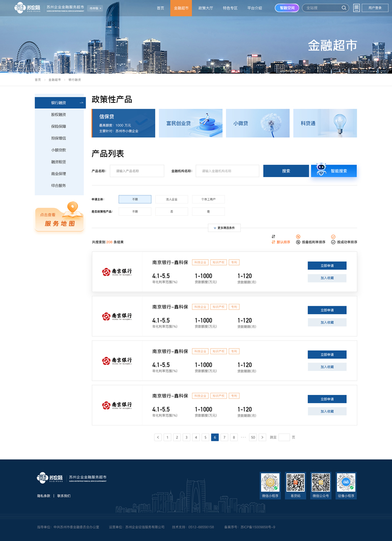Viewport: 392px width, 541px height.
Task: Select 法人企业 as the applicant type
Action: pos(172,200)
